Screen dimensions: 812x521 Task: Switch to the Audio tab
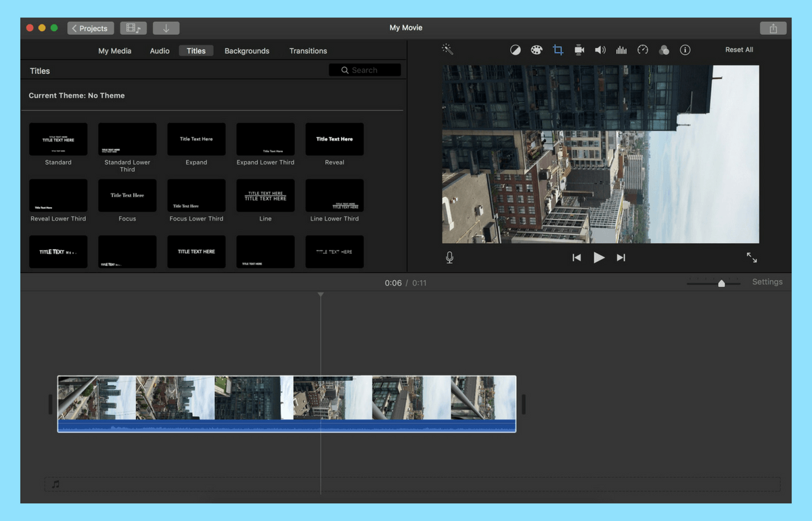[160, 51]
